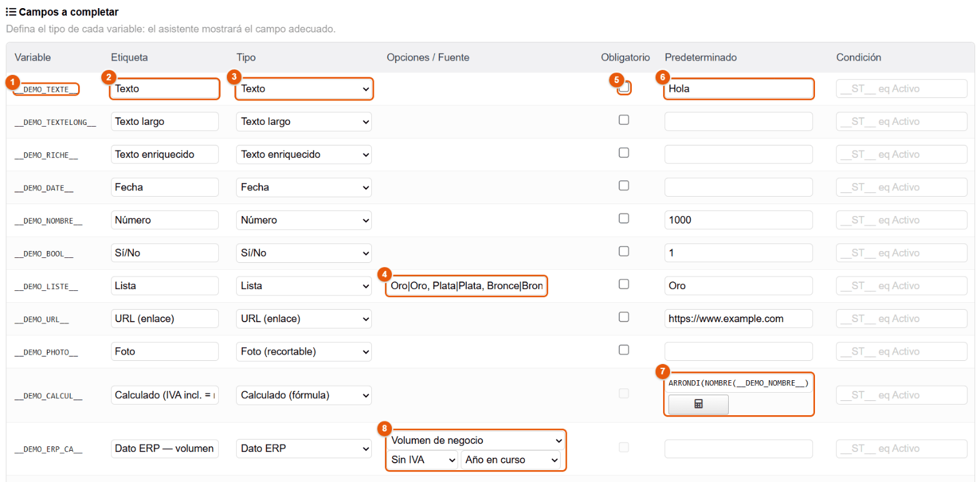The image size is (980, 482).
Task: Edit Etiqueta field Calculado (IVA incl.
Action: point(164,395)
